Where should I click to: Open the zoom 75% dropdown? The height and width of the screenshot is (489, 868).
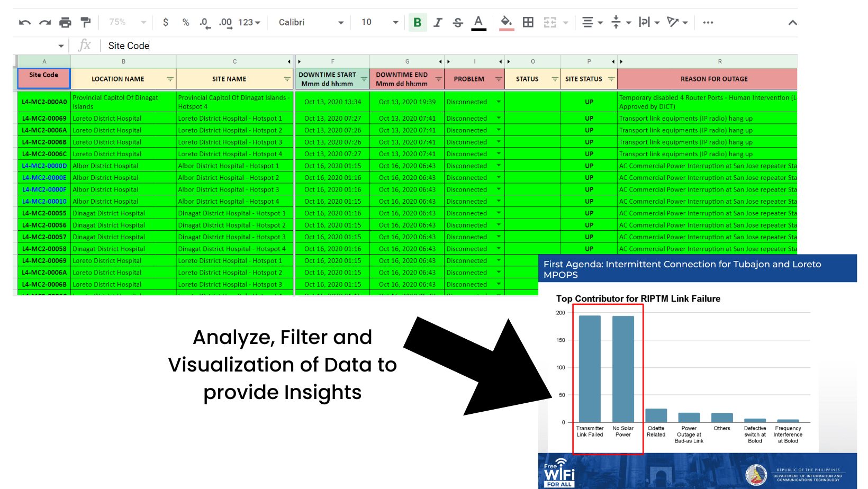[127, 22]
